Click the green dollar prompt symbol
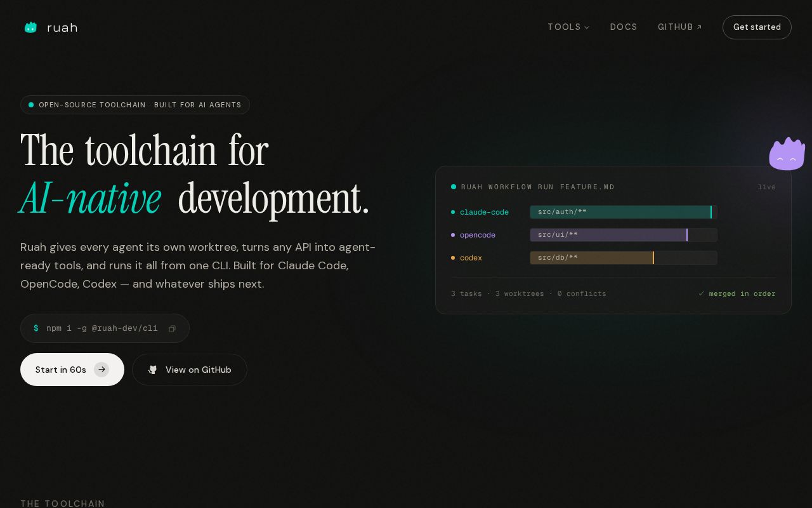This screenshot has height=508, width=812. click(36, 328)
